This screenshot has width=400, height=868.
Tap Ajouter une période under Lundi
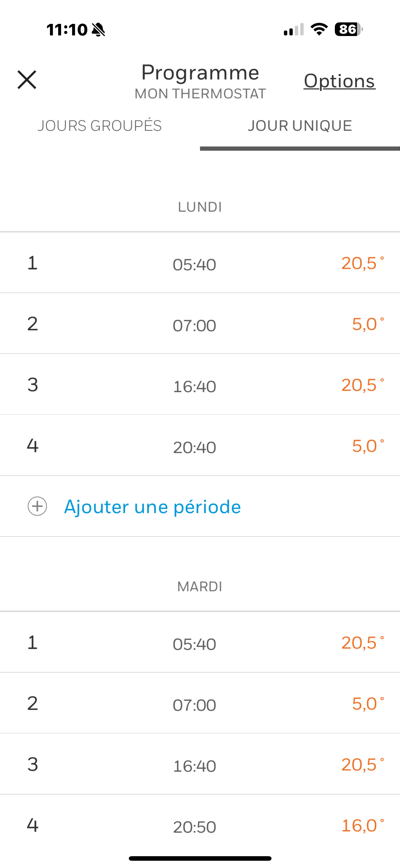coord(152,506)
